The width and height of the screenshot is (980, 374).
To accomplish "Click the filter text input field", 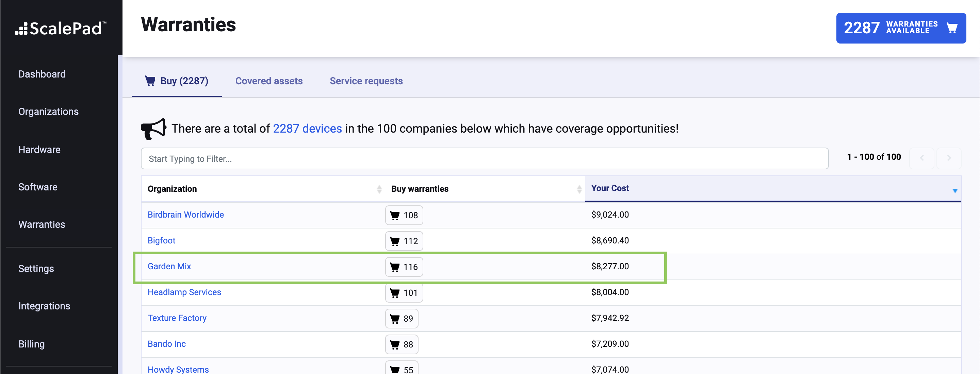I will (x=484, y=159).
